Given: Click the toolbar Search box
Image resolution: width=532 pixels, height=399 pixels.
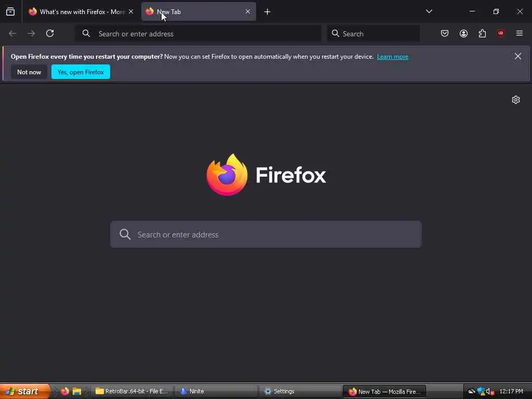Looking at the screenshot, I should (373, 34).
